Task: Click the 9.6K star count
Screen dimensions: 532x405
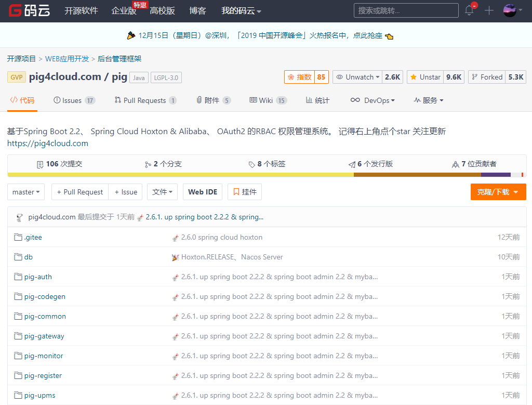Action: [x=454, y=77]
